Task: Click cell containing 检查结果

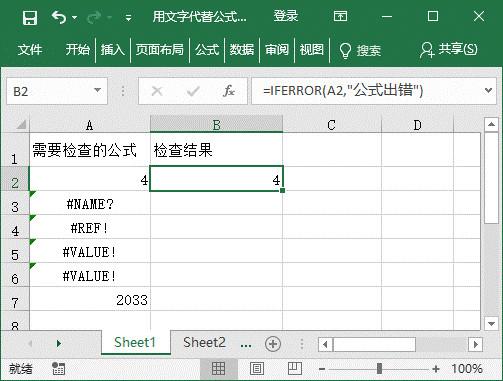Action: coord(216,150)
